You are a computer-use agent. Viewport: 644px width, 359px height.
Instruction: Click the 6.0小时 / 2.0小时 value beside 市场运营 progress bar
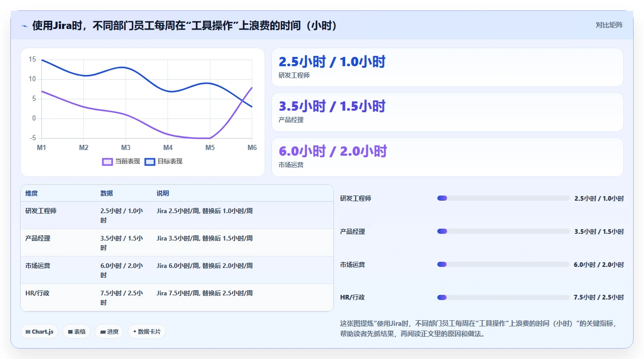599,264
